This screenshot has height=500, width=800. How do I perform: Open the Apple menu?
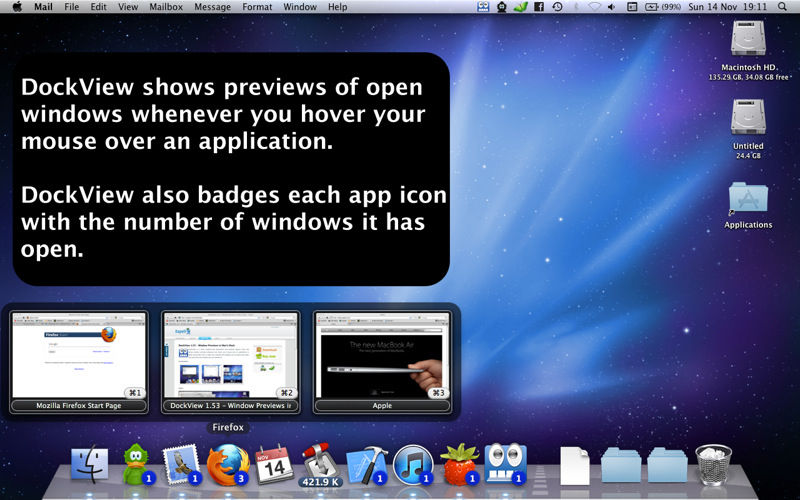[x=17, y=7]
